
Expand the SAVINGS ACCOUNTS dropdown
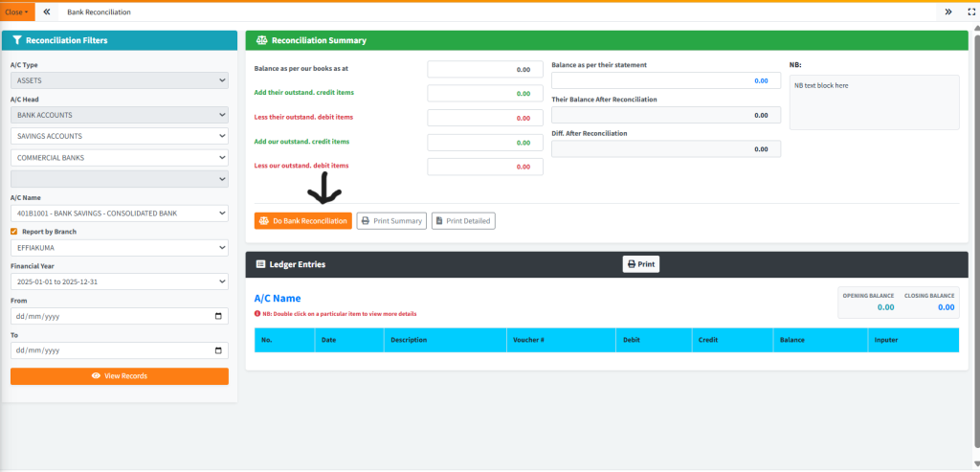pyautogui.click(x=119, y=136)
